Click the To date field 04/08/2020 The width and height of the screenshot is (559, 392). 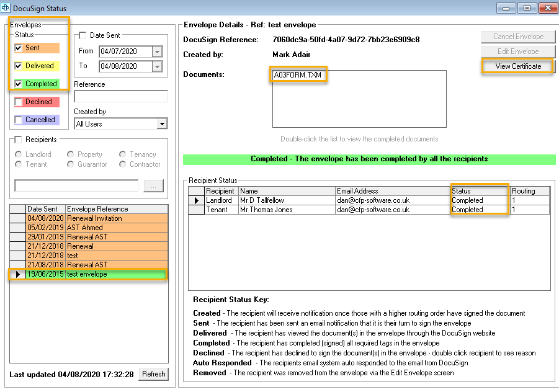click(x=125, y=66)
